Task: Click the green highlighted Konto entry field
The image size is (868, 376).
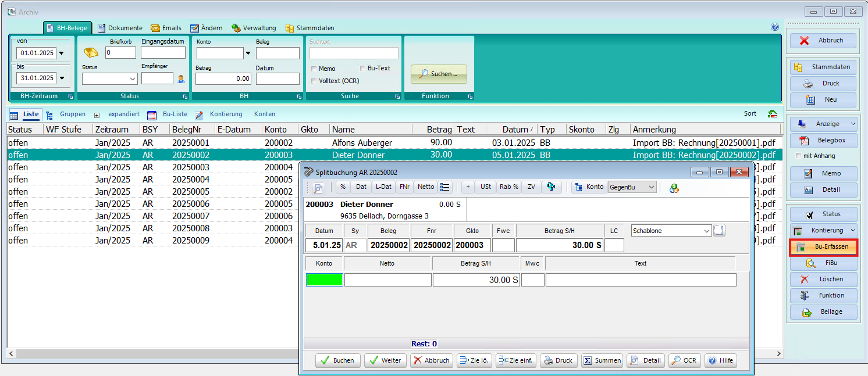Action: pos(324,280)
